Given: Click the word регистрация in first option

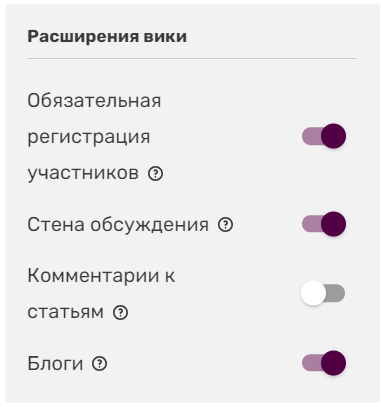Looking at the screenshot, I should pyautogui.click(x=89, y=137).
